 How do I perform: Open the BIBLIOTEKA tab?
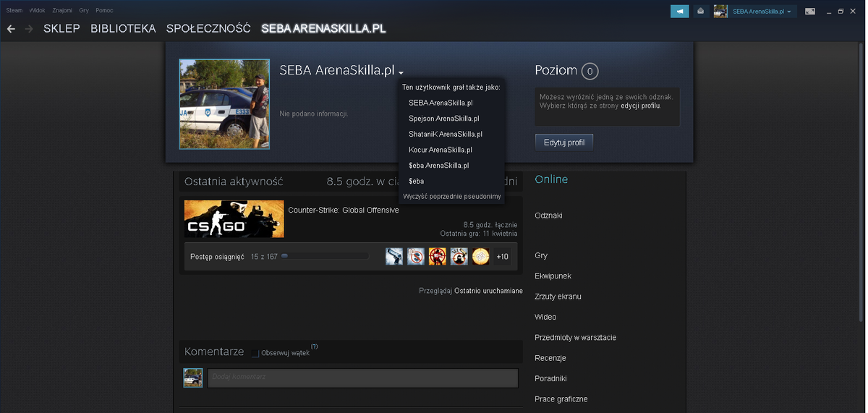[x=123, y=29]
